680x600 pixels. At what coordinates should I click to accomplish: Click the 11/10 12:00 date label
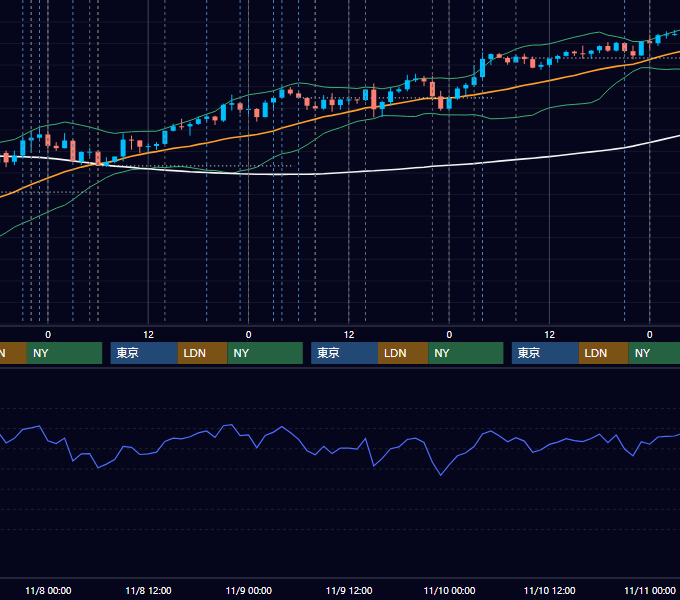[x=549, y=590]
